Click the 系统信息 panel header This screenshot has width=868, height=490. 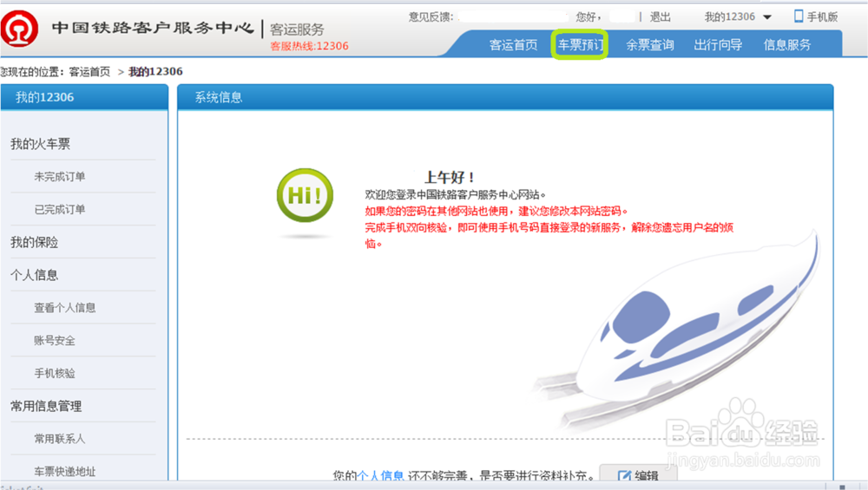click(505, 97)
